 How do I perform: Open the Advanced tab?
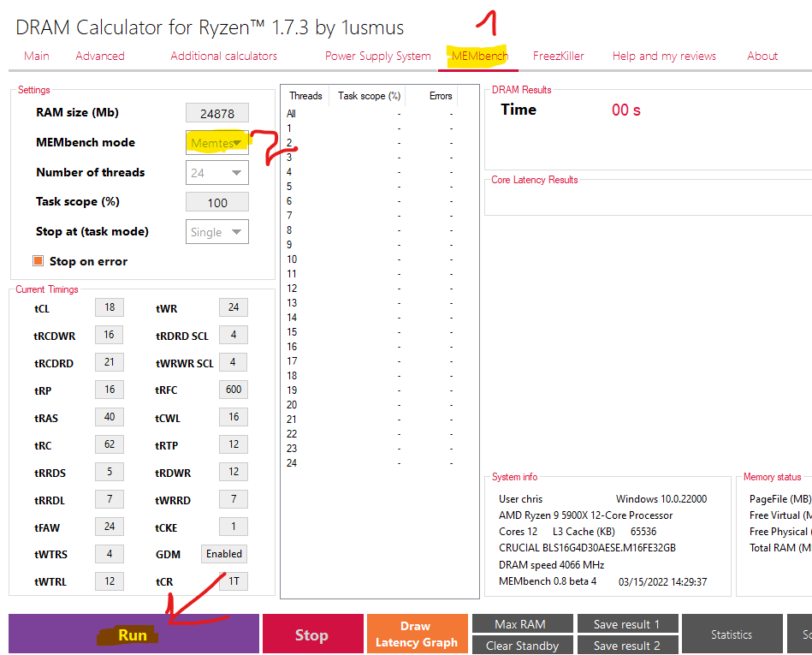[100, 56]
